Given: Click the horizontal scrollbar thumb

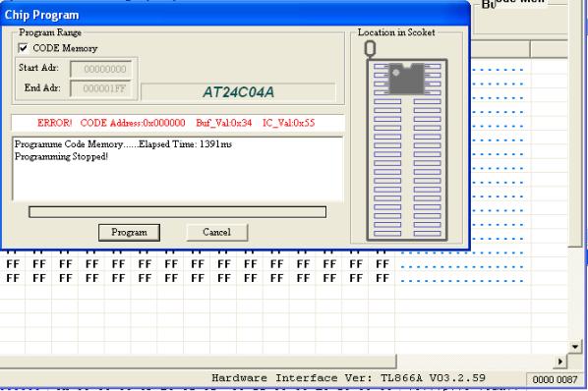Looking at the screenshot, I should [x=198, y=362].
